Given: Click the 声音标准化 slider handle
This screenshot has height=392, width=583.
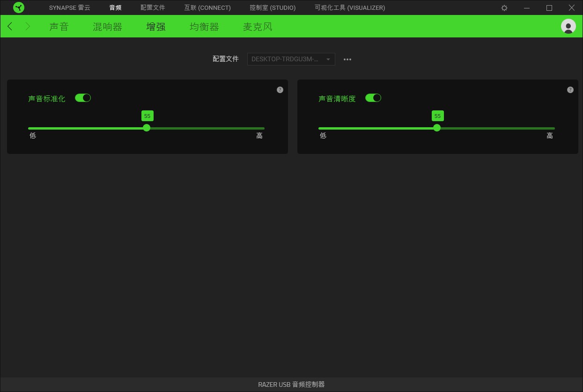Looking at the screenshot, I should (x=147, y=128).
